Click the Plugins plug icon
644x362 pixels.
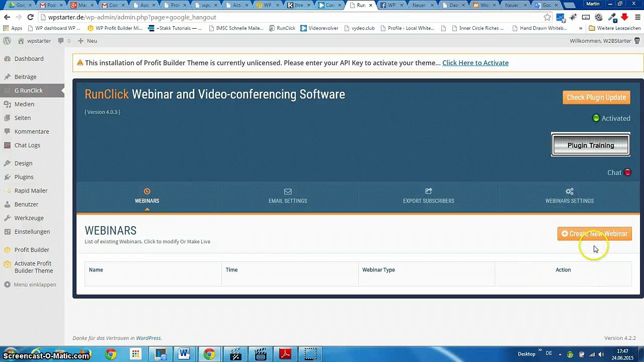7,177
